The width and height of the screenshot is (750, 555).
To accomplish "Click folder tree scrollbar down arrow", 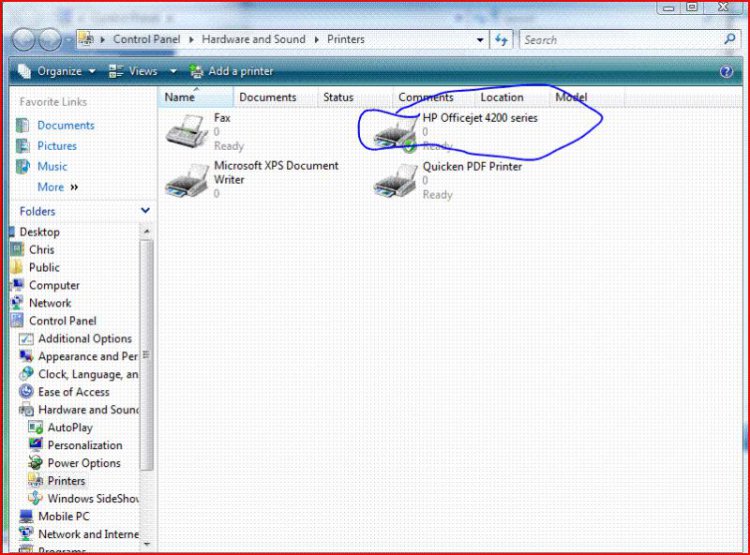I will (147, 544).
